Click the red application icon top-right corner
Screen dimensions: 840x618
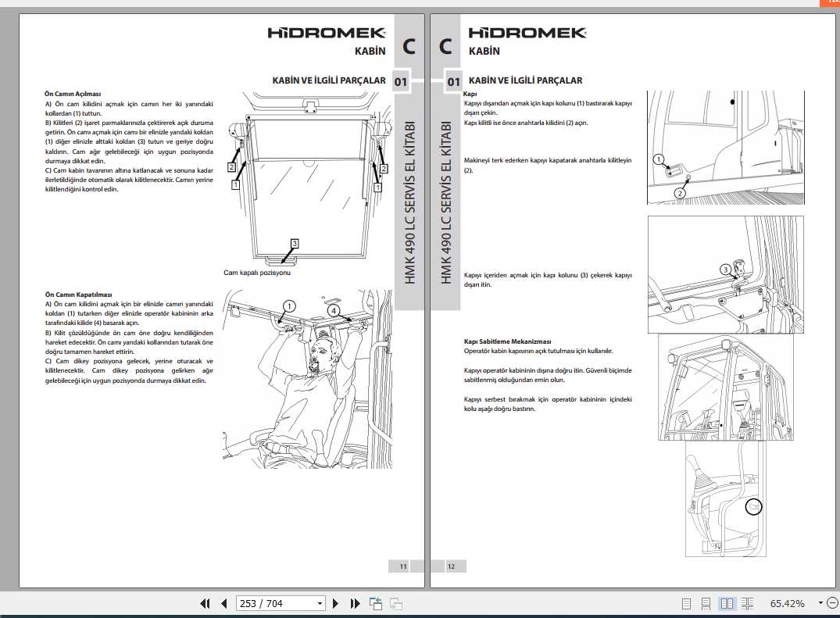click(833, 4)
